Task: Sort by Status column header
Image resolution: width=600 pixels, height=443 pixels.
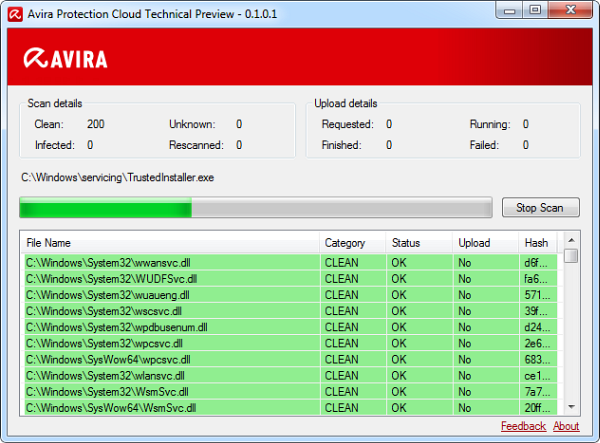Action: 419,243
